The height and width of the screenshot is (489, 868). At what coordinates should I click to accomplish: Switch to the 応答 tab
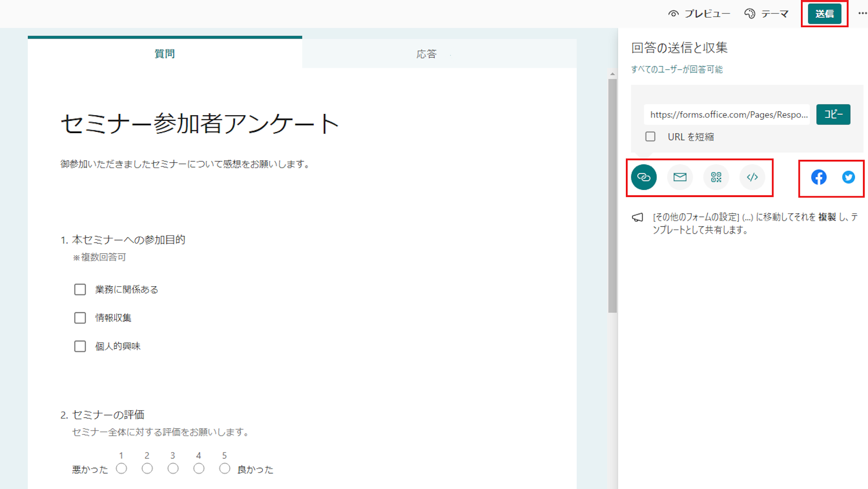click(x=426, y=54)
